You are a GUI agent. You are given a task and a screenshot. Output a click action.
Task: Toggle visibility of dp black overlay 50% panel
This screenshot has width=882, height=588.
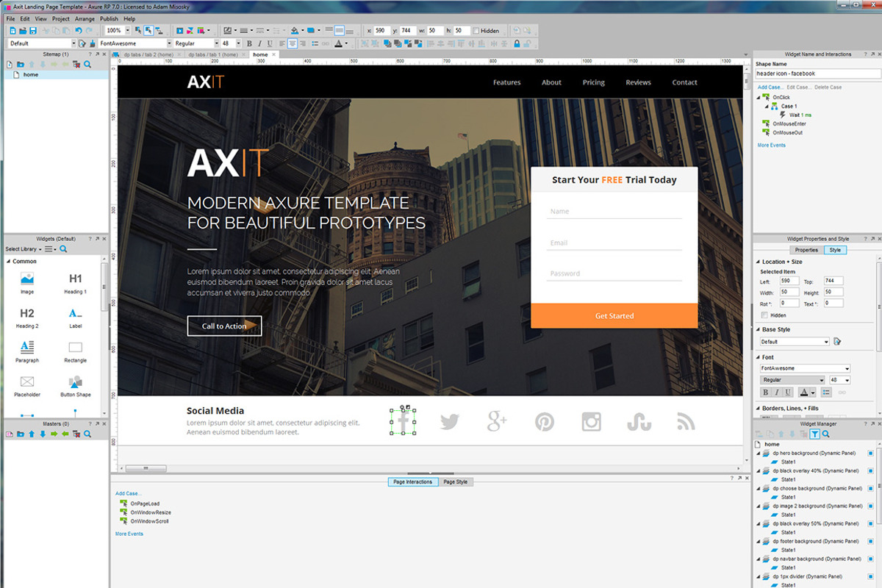[870, 524]
